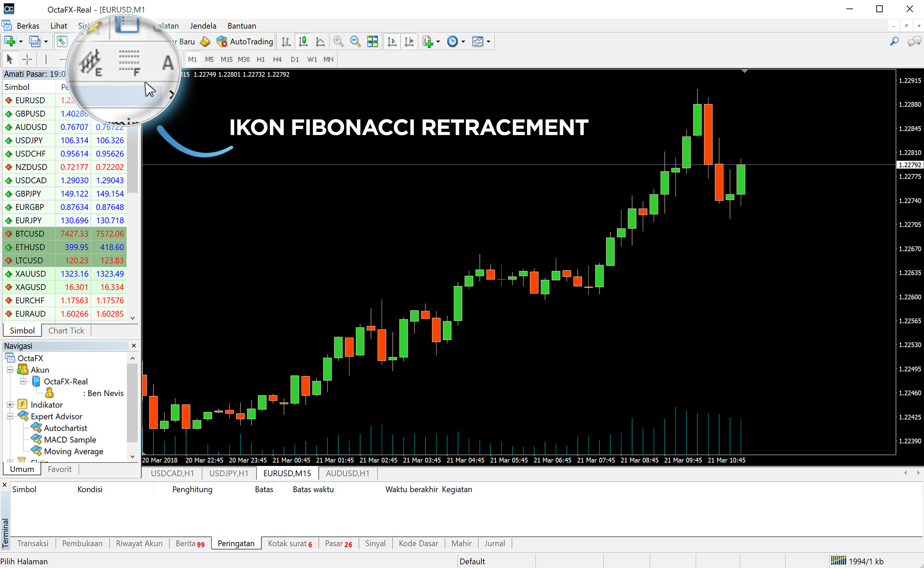Collapse the Akun tree node
This screenshot has width=924, height=568.
click(x=10, y=370)
